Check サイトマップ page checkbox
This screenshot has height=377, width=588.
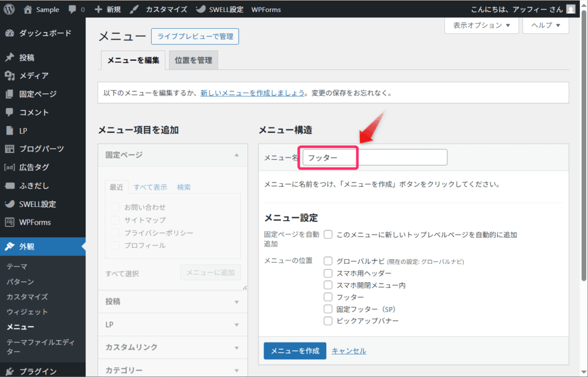click(115, 220)
